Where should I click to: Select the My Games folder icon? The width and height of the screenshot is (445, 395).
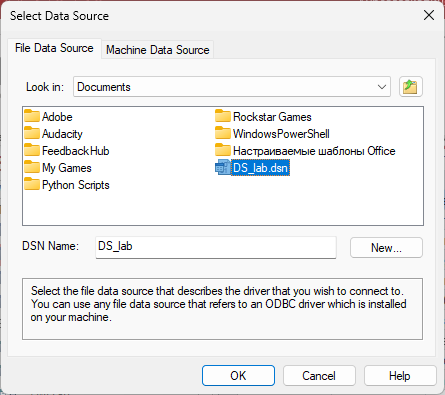(32, 167)
